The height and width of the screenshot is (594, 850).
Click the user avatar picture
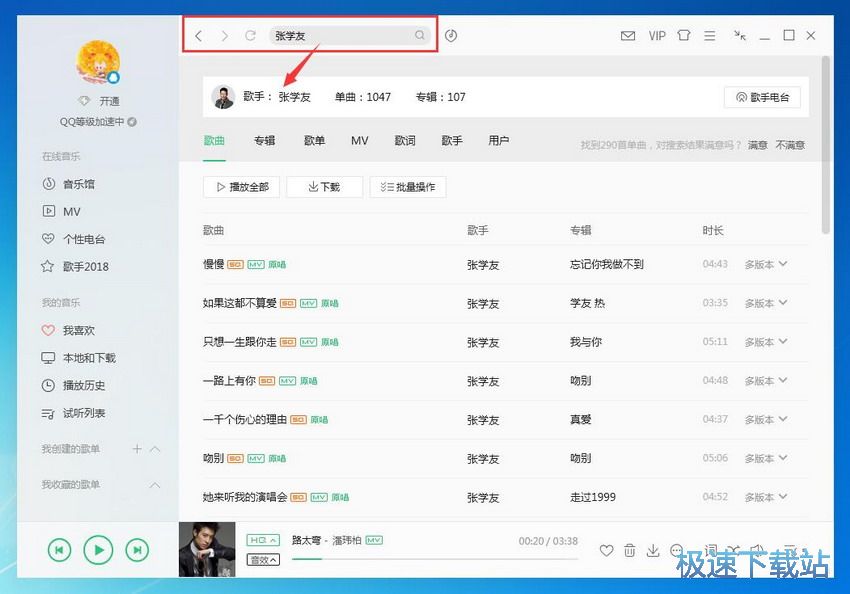pyautogui.click(x=98, y=62)
